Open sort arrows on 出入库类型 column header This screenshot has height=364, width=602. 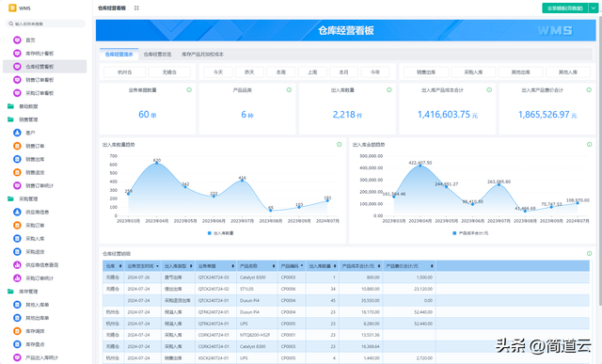[191, 266]
